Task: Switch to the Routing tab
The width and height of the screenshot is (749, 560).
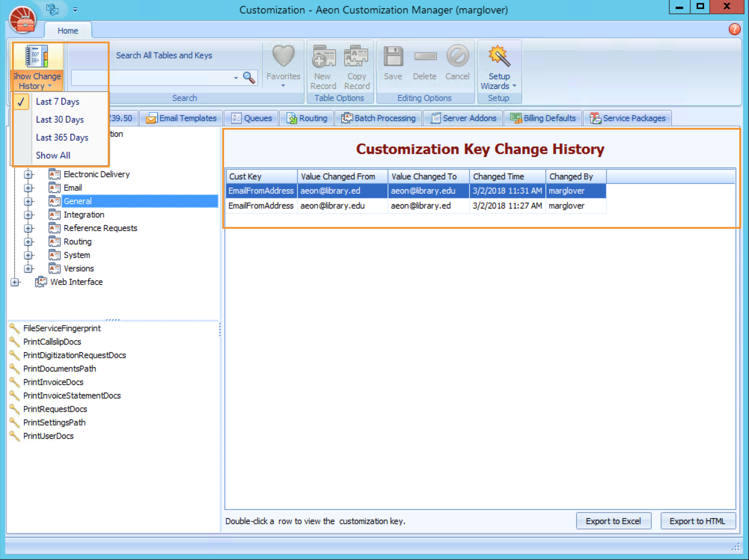Action: coord(307,118)
